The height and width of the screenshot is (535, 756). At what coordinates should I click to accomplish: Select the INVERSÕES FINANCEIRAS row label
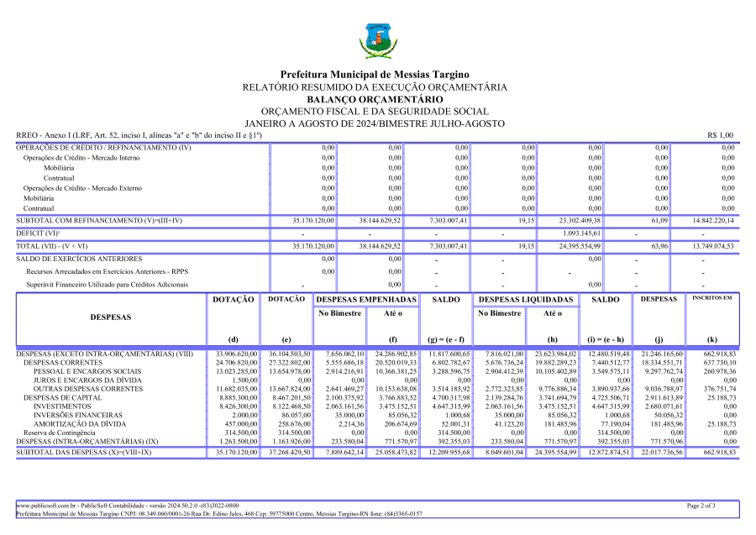[x=78, y=415]
